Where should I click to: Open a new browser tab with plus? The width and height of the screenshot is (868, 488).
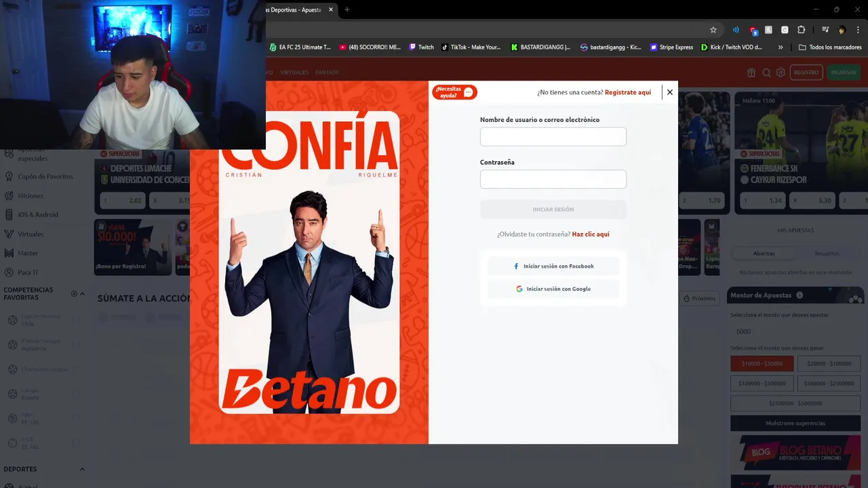point(347,9)
